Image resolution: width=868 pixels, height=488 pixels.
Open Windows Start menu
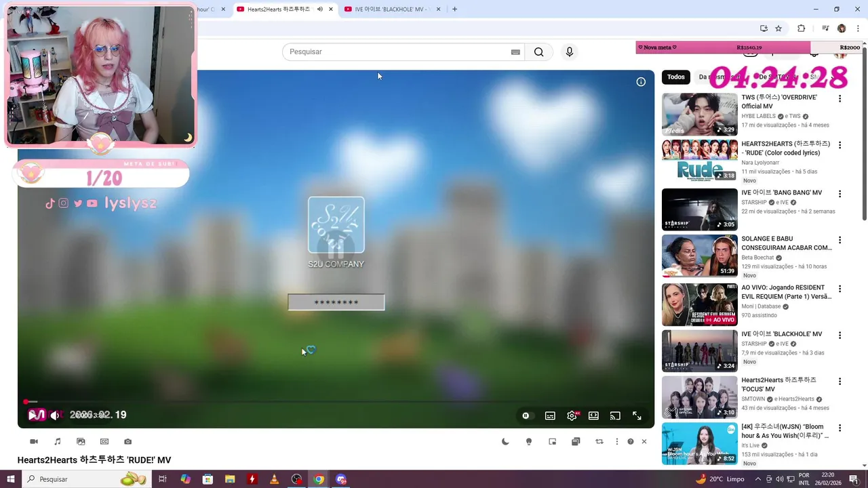pos(11,479)
